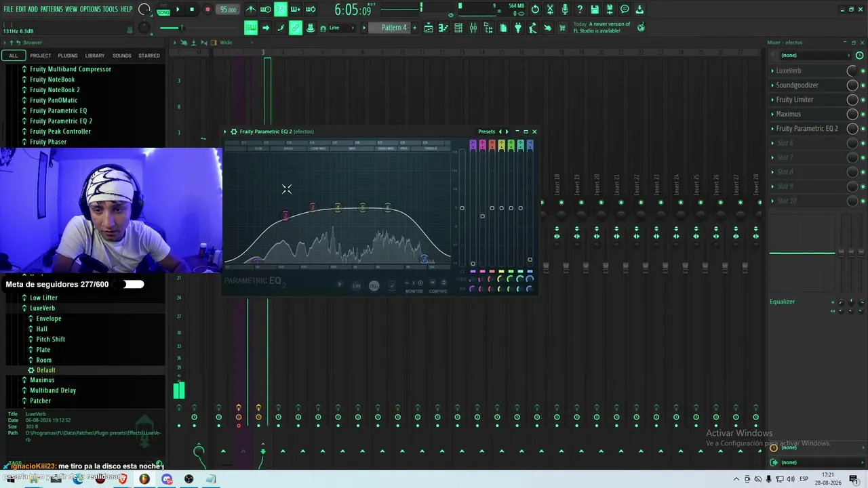Disable the Fruity Limiter mixer slot
Viewport: 868px width, 488px height.
click(863, 100)
